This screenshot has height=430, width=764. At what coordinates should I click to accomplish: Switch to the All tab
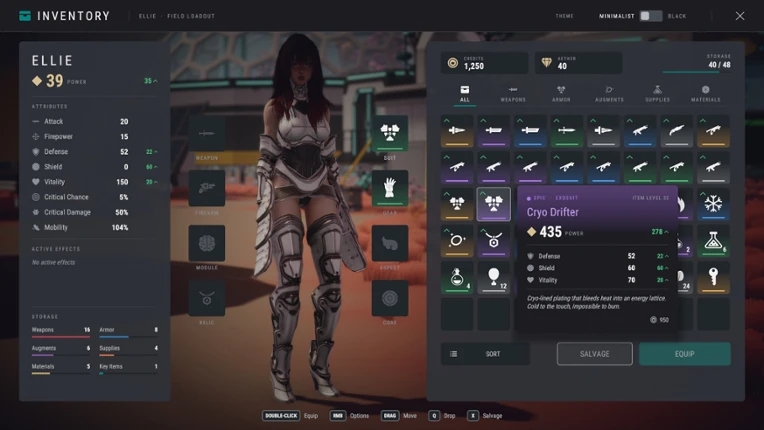click(x=465, y=94)
